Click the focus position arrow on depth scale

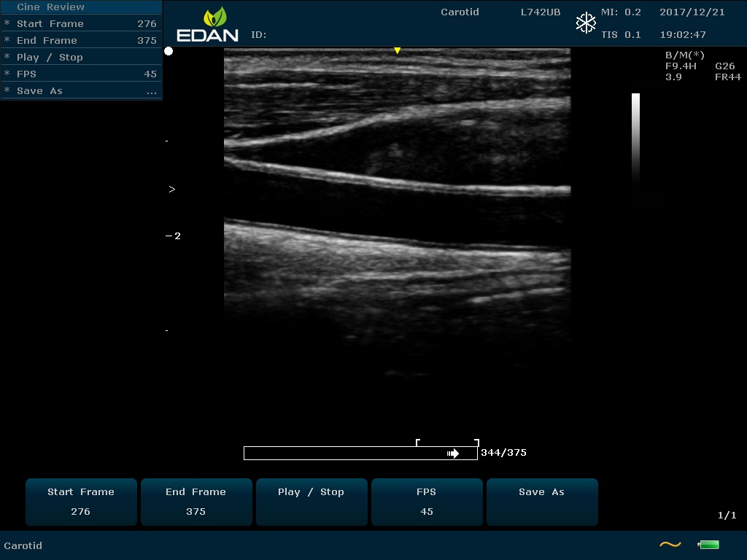pyautogui.click(x=172, y=190)
